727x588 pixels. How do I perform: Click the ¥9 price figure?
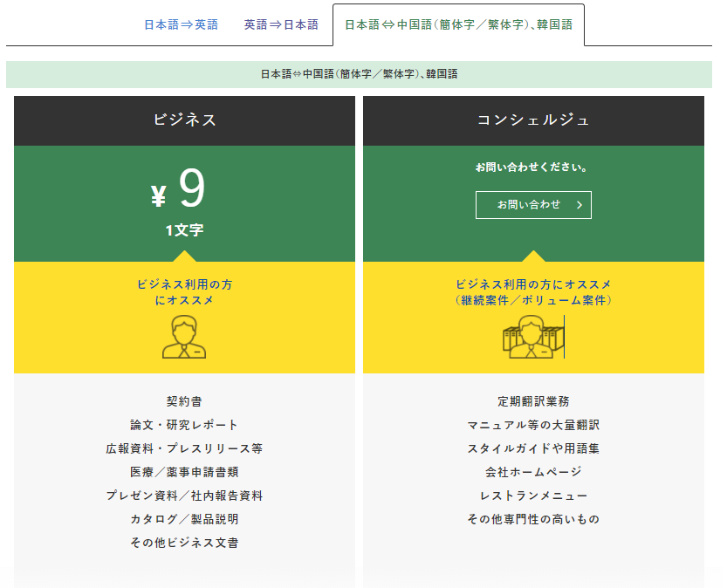pos(178,188)
